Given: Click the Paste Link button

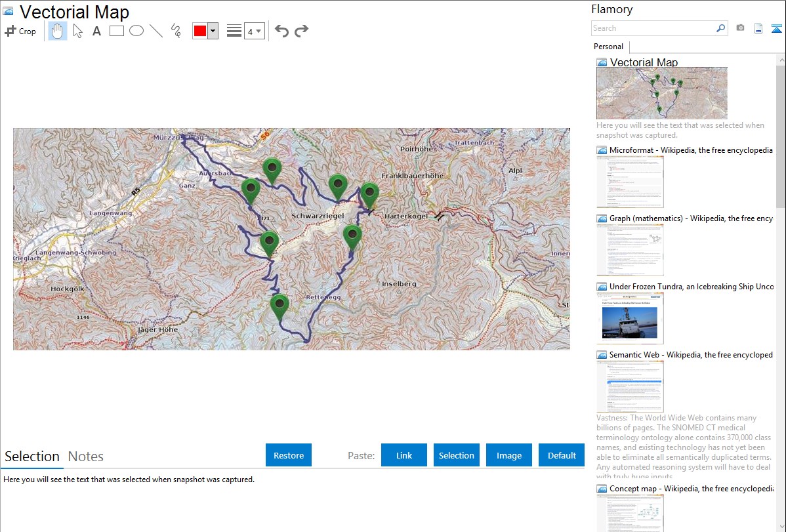Looking at the screenshot, I should pos(404,455).
